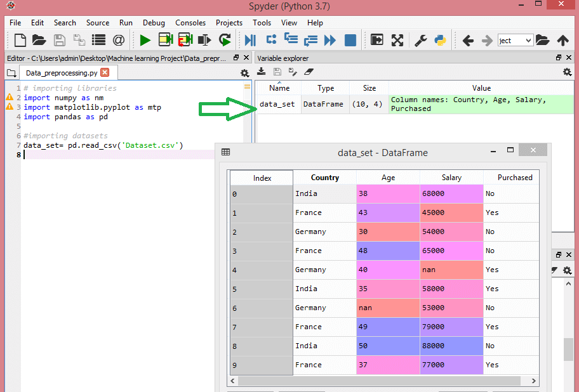Open the Consoles menu
579x392 pixels.
point(190,22)
